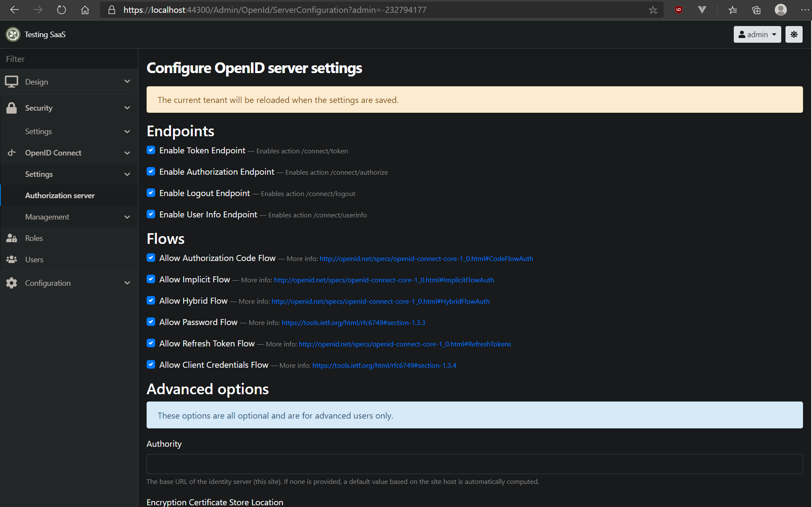Open the Roles section via its icon

[12, 238]
